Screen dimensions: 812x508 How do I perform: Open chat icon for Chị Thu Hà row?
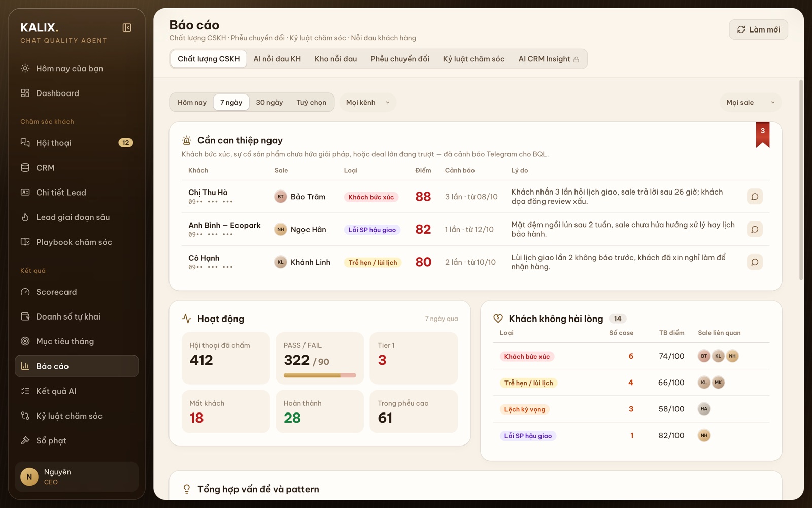pos(755,197)
